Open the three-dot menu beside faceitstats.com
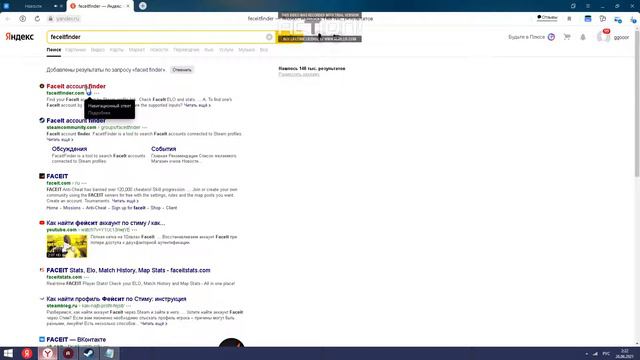Viewport: 640px width, 360px height. pyautogui.click(x=86, y=277)
